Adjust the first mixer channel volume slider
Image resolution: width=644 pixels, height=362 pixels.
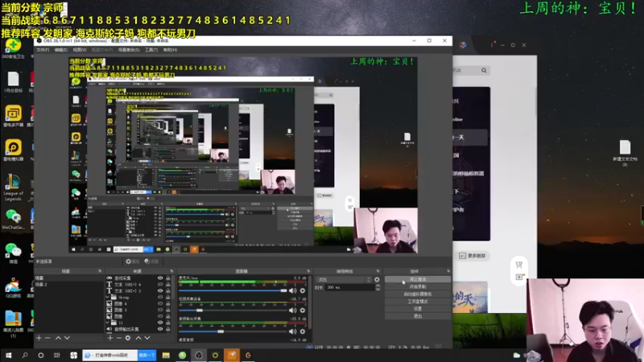pos(233,290)
